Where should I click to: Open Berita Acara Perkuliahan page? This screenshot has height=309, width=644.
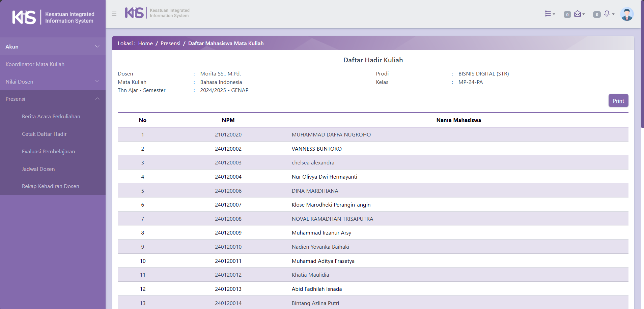tap(51, 116)
